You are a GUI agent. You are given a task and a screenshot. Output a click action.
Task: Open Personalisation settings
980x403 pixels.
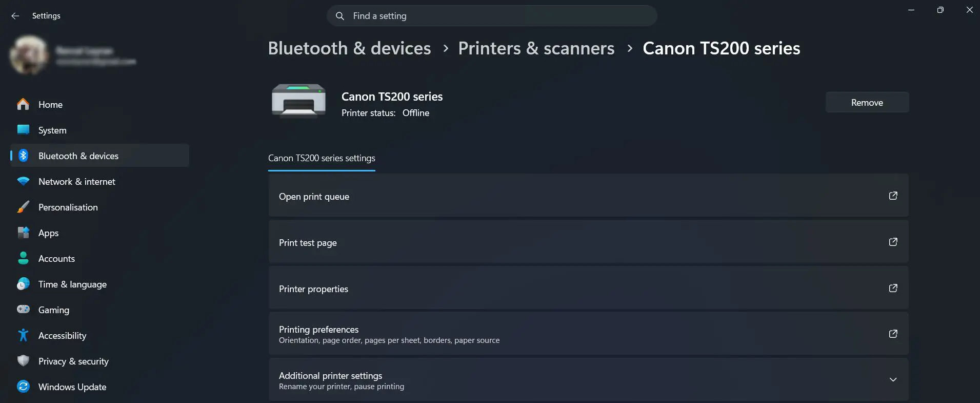point(99,207)
